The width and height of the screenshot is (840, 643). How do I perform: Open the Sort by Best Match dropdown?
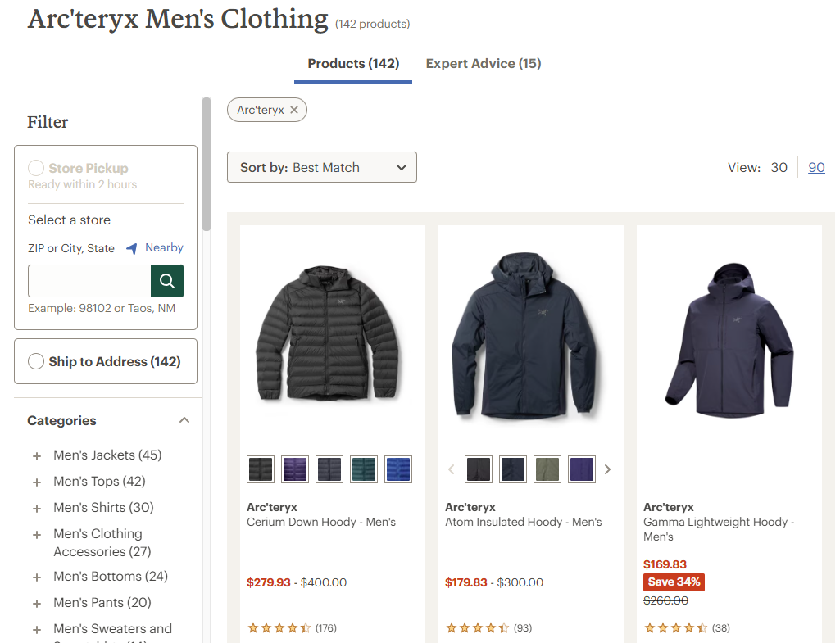[322, 167]
